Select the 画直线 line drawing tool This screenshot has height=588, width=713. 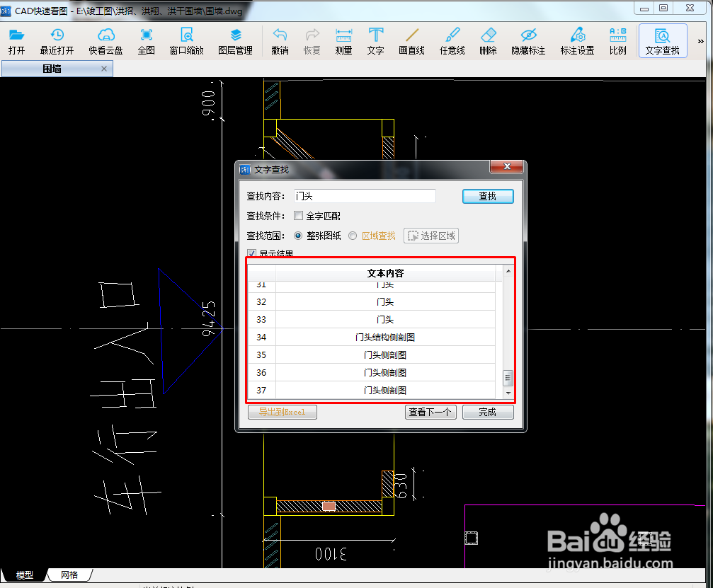411,41
